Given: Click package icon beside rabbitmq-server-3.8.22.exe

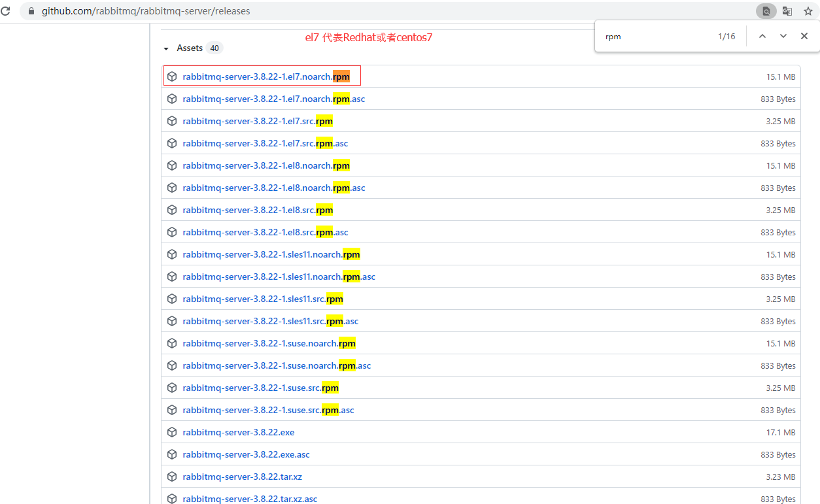Looking at the screenshot, I should click(x=172, y=432).
